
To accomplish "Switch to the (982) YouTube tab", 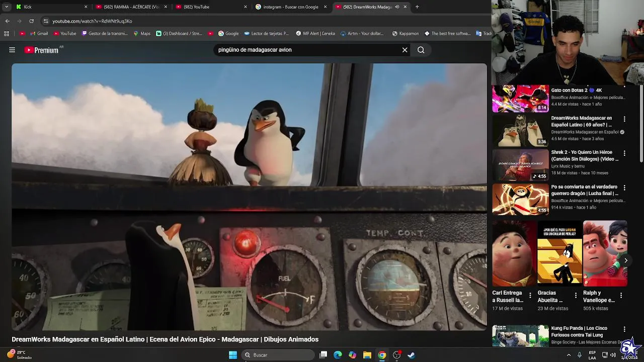I will 212,7.
